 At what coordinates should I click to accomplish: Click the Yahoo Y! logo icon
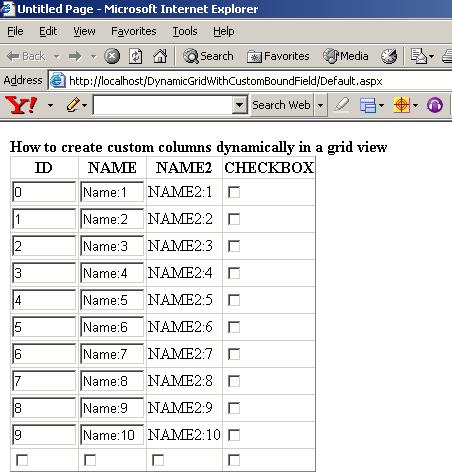[21, 105]
